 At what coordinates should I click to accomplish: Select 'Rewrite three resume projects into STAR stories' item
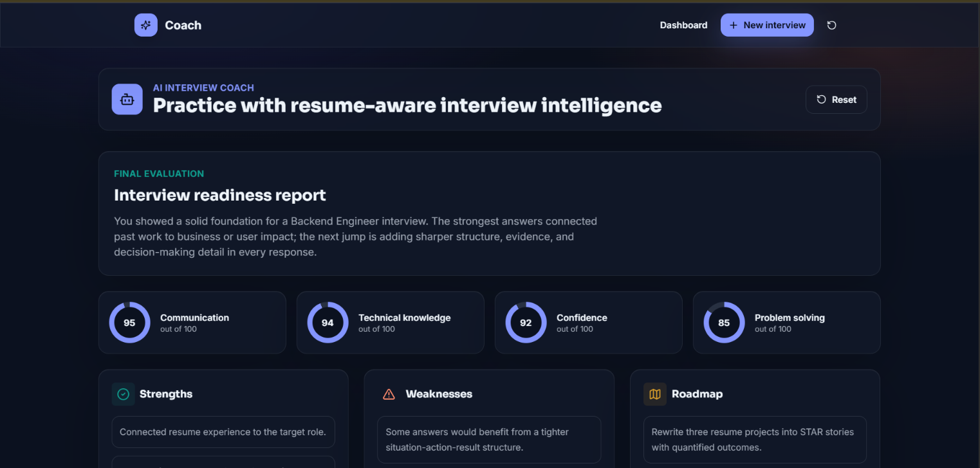(x=755, y=440)
